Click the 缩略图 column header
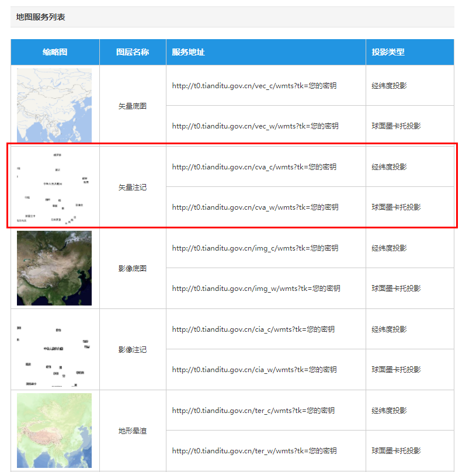This screenshot has width=476, height=472. 55,52
